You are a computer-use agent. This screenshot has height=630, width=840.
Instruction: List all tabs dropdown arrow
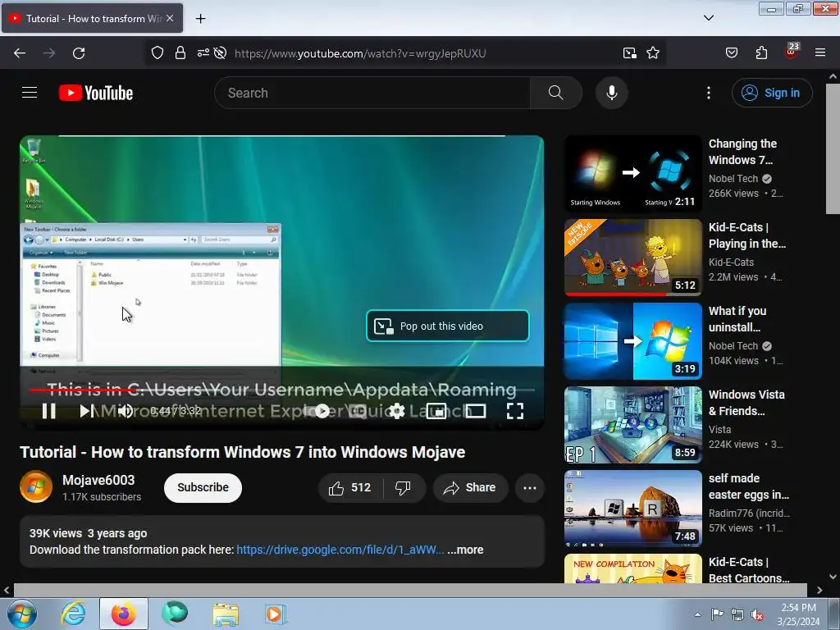[x=708, y=18]
